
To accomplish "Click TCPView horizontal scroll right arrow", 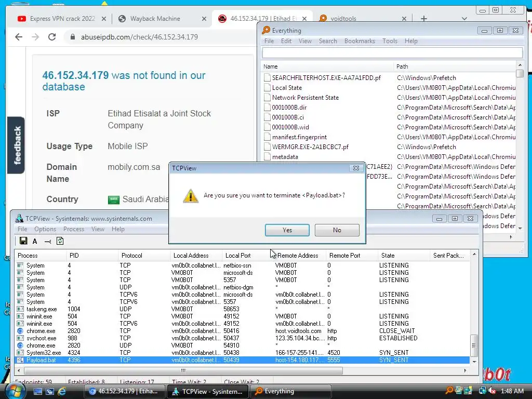I will (x=465, y=370).
